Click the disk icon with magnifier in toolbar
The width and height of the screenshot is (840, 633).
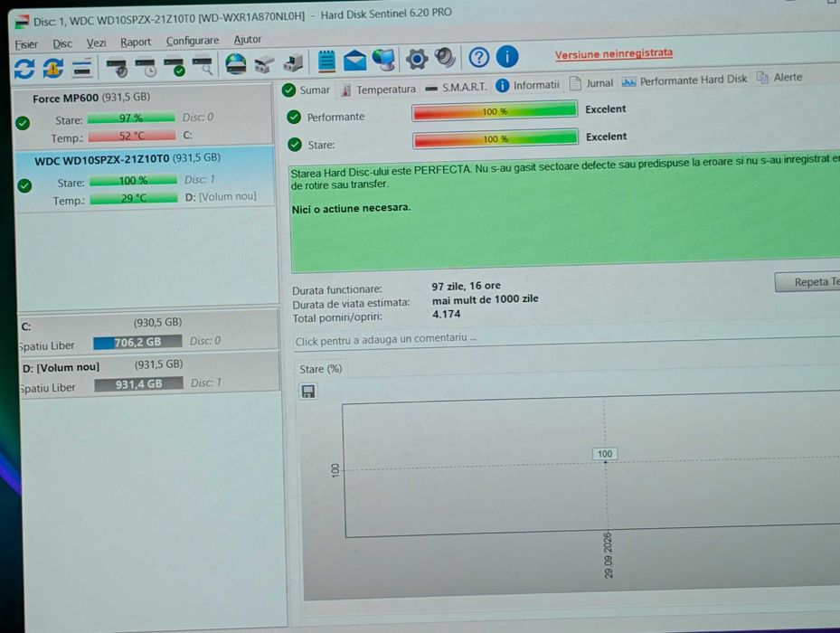click(x=203, y=65)
